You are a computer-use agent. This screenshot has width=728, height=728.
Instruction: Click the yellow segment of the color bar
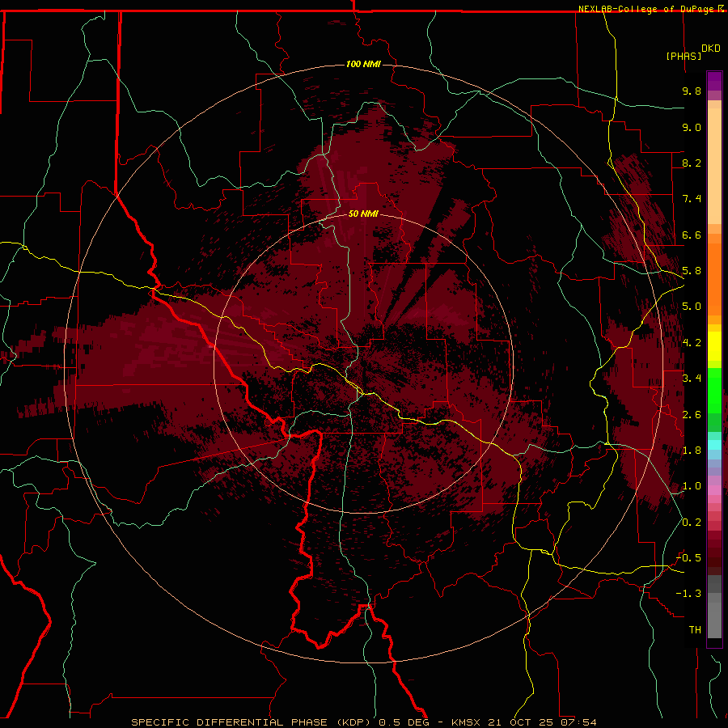[x=714, y=346]
